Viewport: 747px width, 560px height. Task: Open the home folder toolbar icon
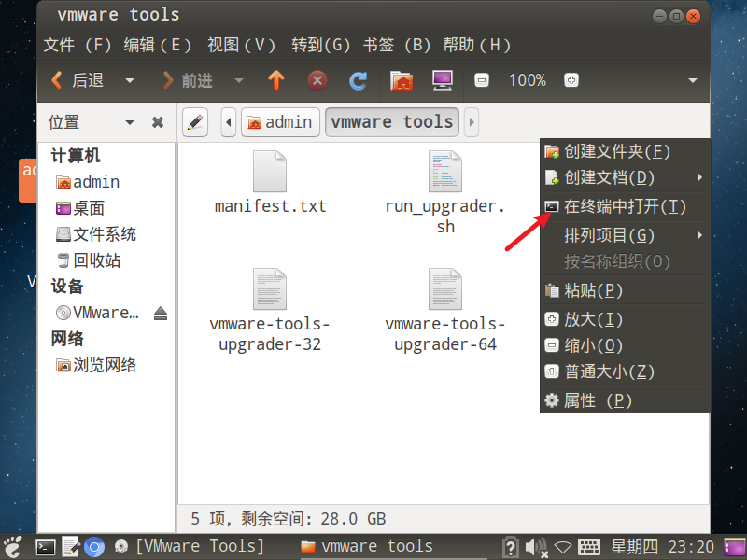pos(402,80)
